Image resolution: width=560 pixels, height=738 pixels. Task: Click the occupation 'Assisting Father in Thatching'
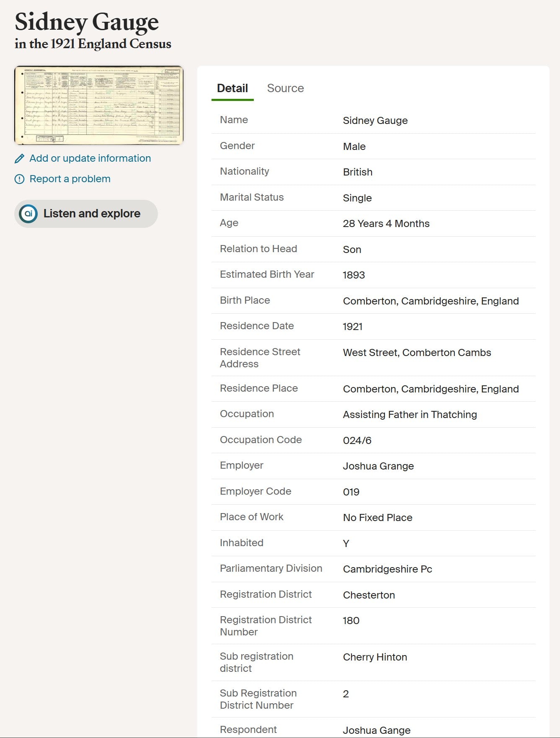410,415
